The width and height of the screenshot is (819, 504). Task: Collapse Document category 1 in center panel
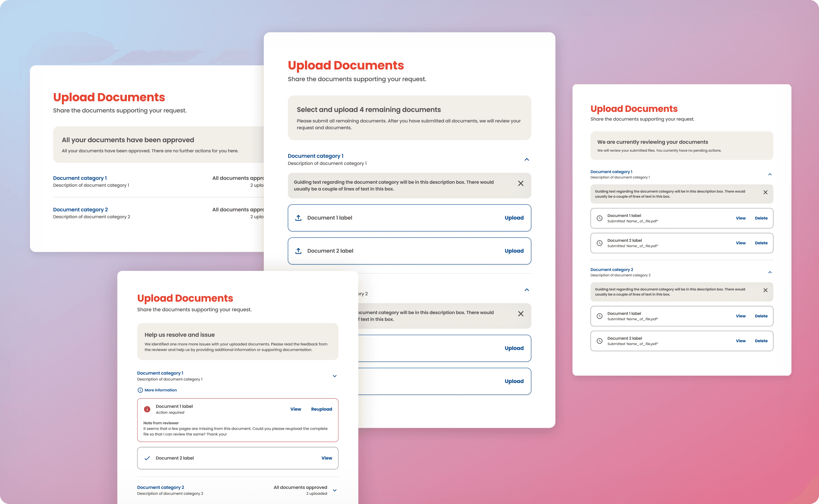click(x=527, y=159)
